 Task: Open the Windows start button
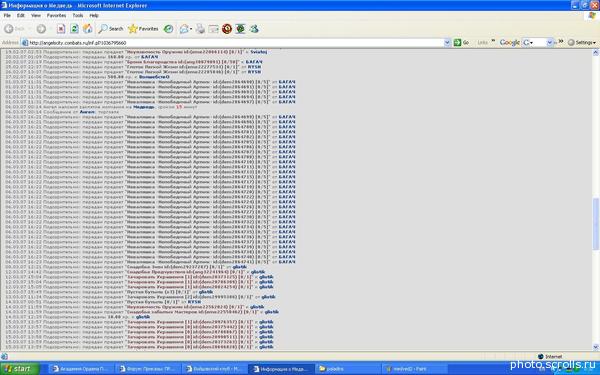(19, 368)
